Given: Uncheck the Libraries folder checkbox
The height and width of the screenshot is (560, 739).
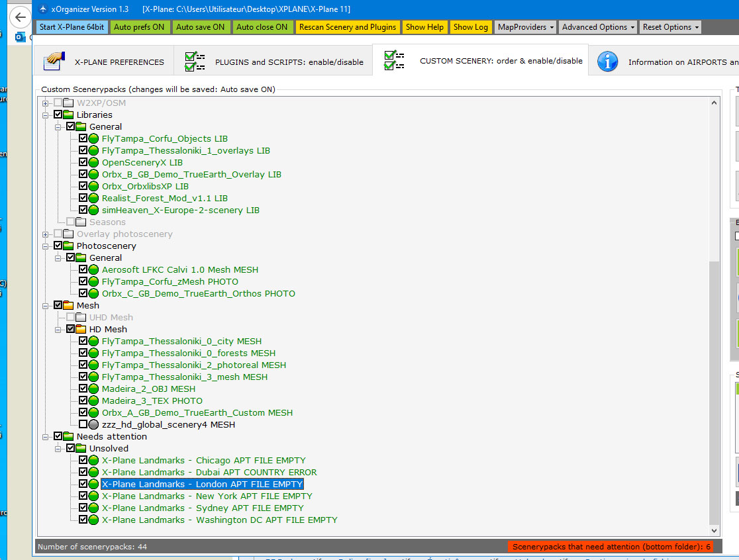Looking at the screenshot, I should pos(58,115).
